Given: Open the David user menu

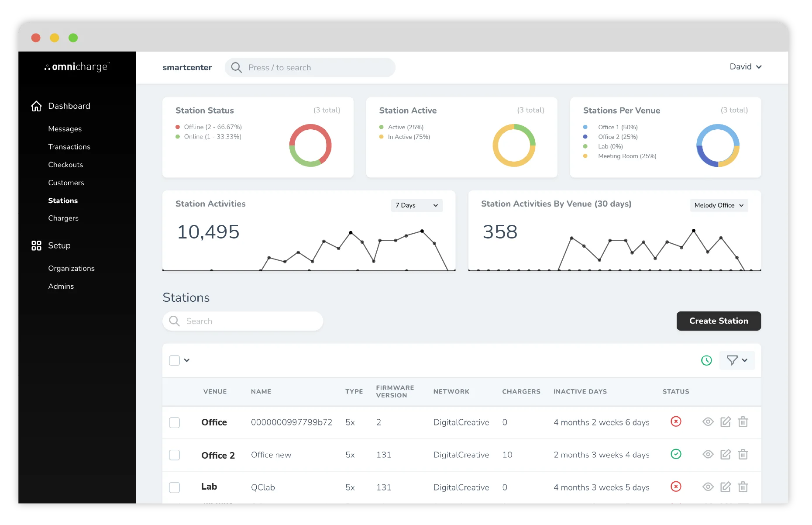Looking at the screenshot, I should point(745,67).
